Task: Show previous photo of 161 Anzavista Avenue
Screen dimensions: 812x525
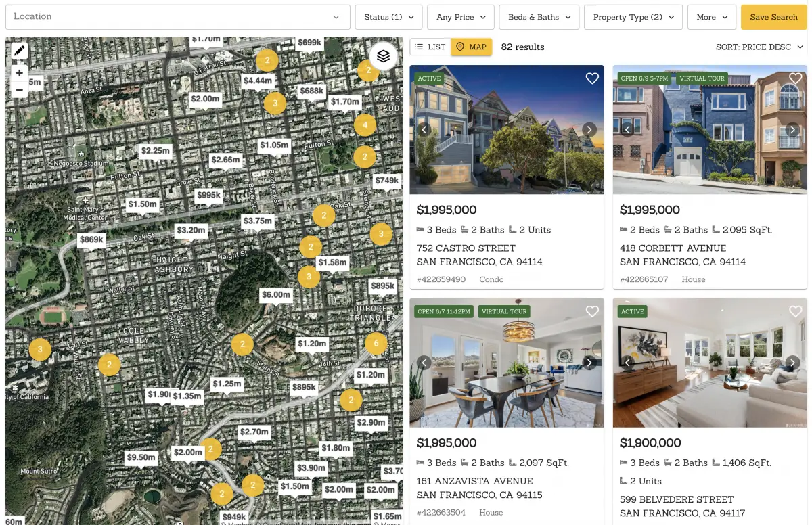Action: (x=424, y=363)
